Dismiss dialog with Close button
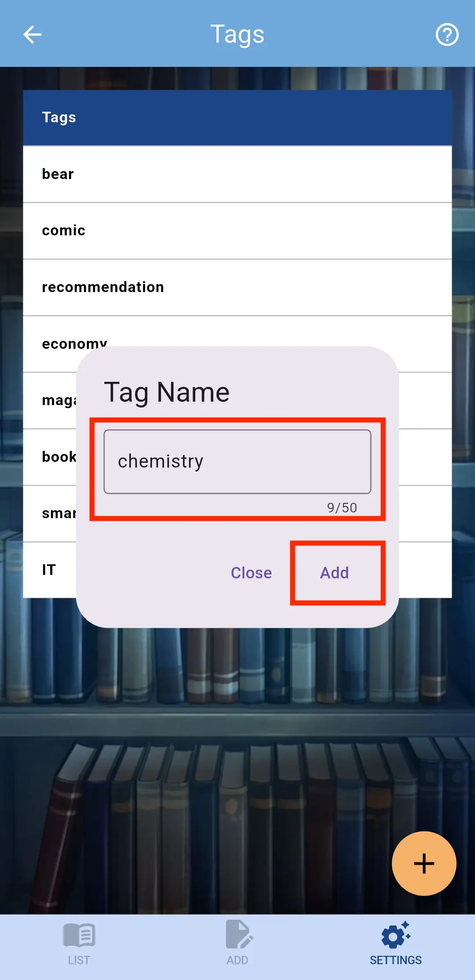The width and height of the screenshot is (475, 980). point(251,573)
